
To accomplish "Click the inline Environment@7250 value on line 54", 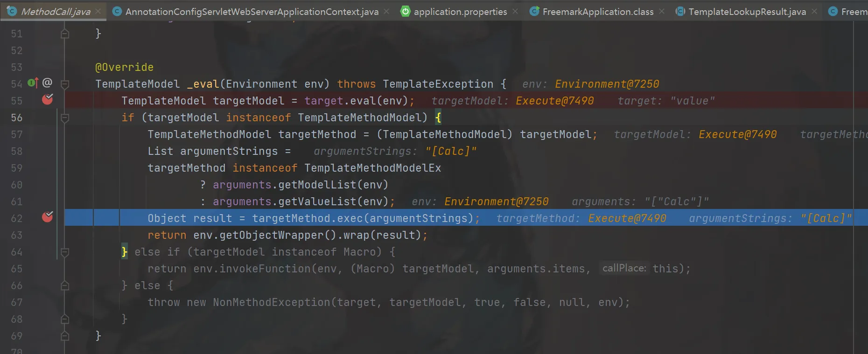I will [607, 84].
